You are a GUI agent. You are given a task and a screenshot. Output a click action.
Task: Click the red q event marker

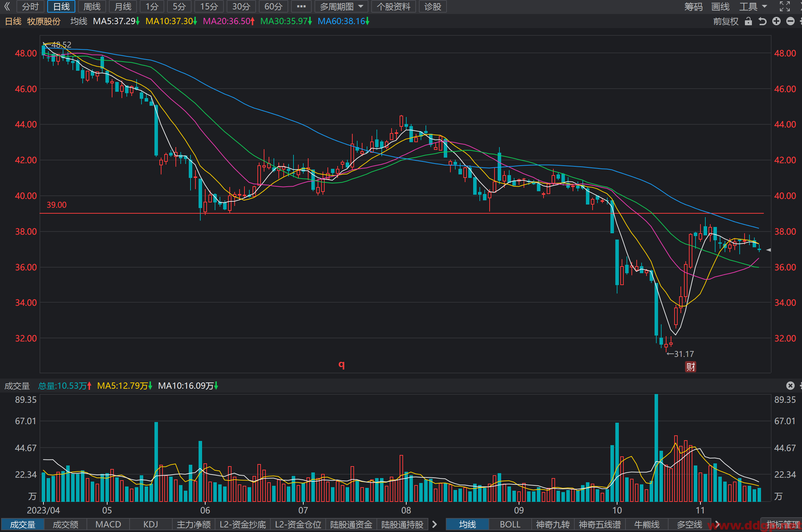pos(342,365)
